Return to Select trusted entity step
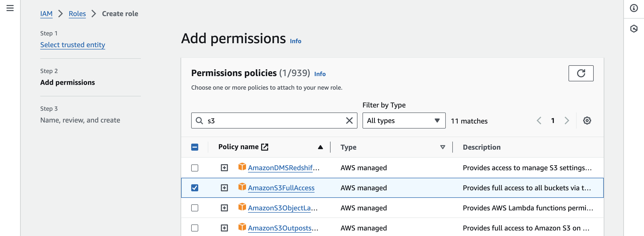The image size is (644, 236). [73, 45]
